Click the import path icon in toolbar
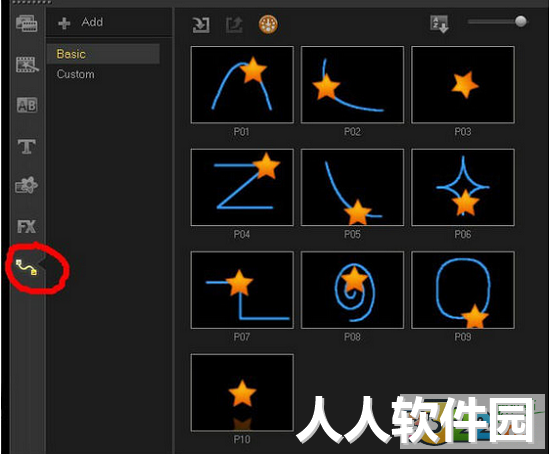550x454 pixels. point(201,25)
